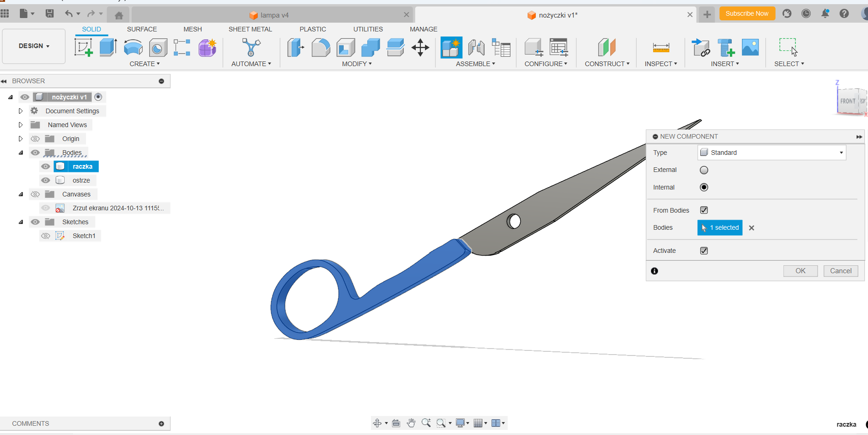Switch to the SURFACE tab

tap(142, 29)
